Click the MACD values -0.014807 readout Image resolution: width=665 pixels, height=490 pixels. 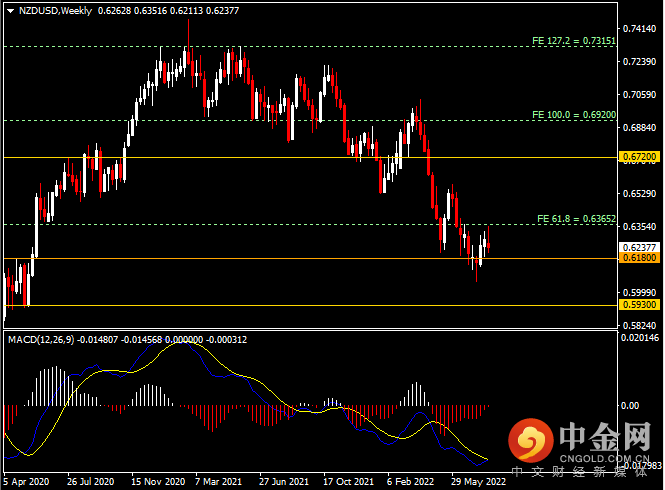point(98,339)
